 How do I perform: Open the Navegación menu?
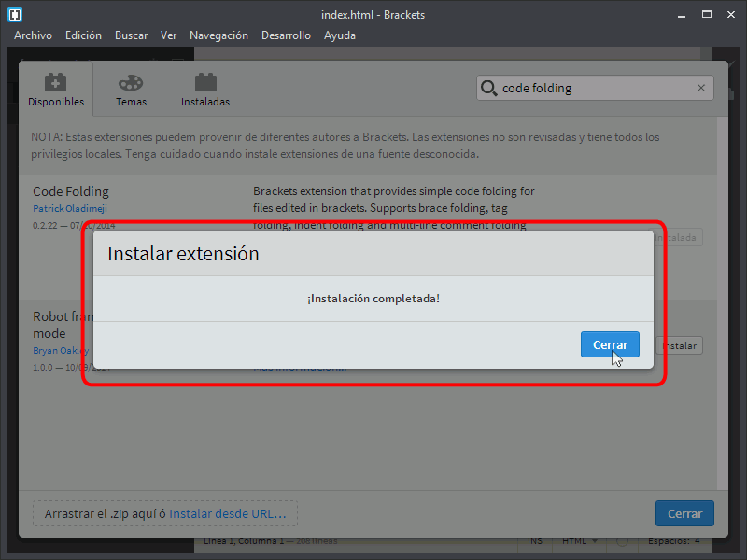pyautogui.click(x=218, y=35)
